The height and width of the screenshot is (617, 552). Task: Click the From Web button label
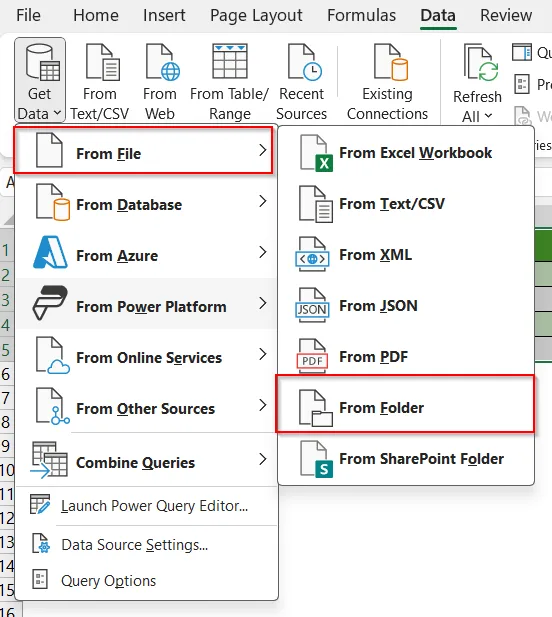[159, 104]
